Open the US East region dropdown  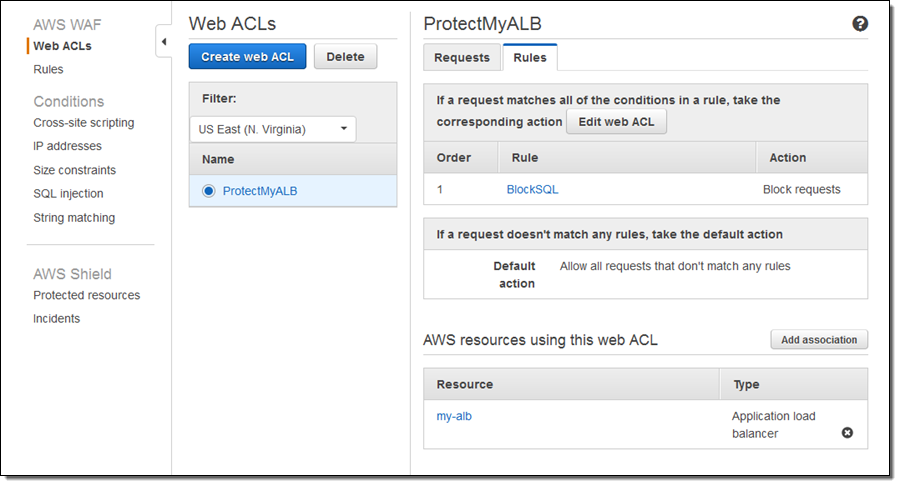[273, 129]
